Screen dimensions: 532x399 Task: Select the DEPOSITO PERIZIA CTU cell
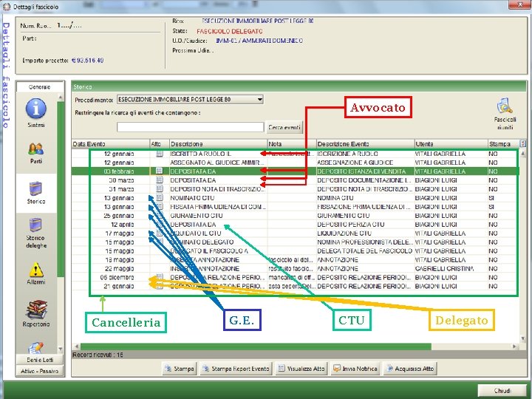coord(365,225)
